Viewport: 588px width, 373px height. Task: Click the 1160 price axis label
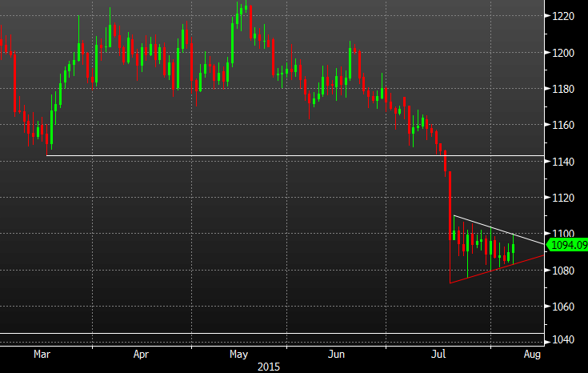[x=563, y=125]
